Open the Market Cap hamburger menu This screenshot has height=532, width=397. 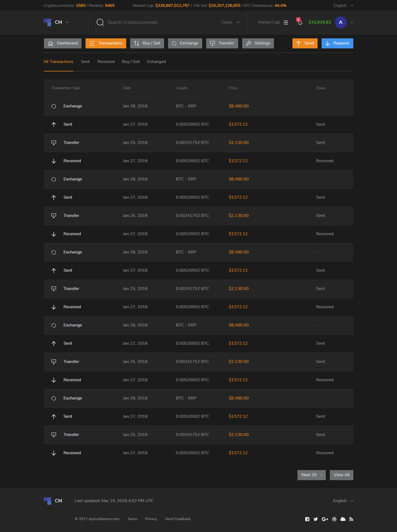(286, 22)
